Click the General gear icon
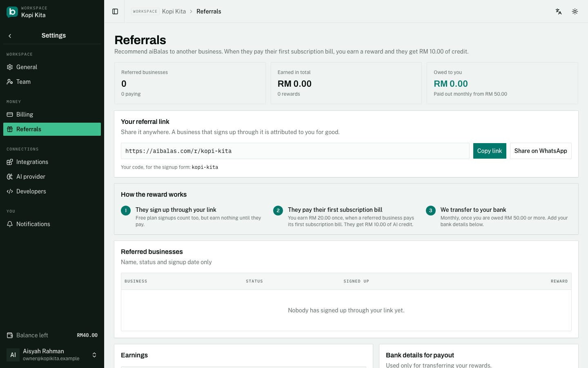The width and height of the screenshot is (588, 368). pyautogui.click(x=10, y=67)
